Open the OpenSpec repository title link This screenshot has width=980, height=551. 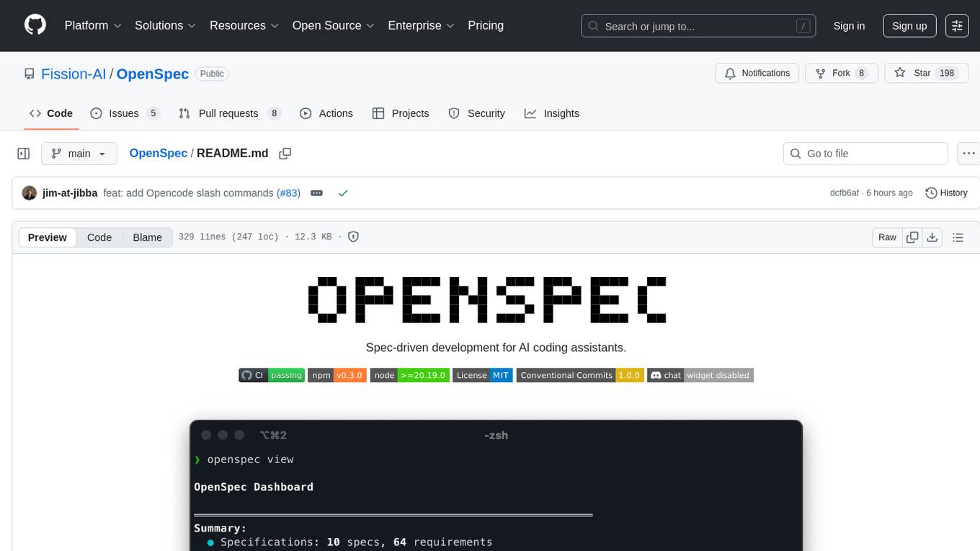click(x=153, y=74)
